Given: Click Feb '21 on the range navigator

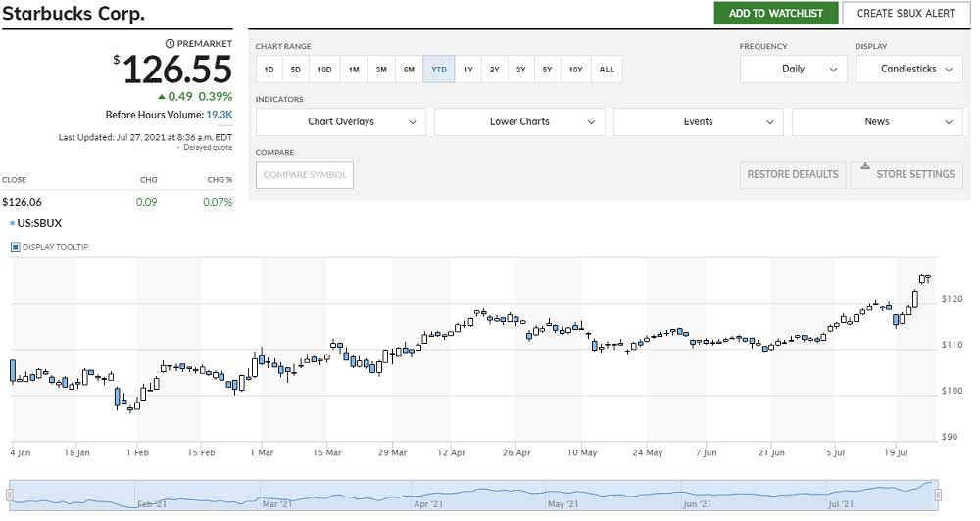Looking at the screenshot, I should [152, 504].
